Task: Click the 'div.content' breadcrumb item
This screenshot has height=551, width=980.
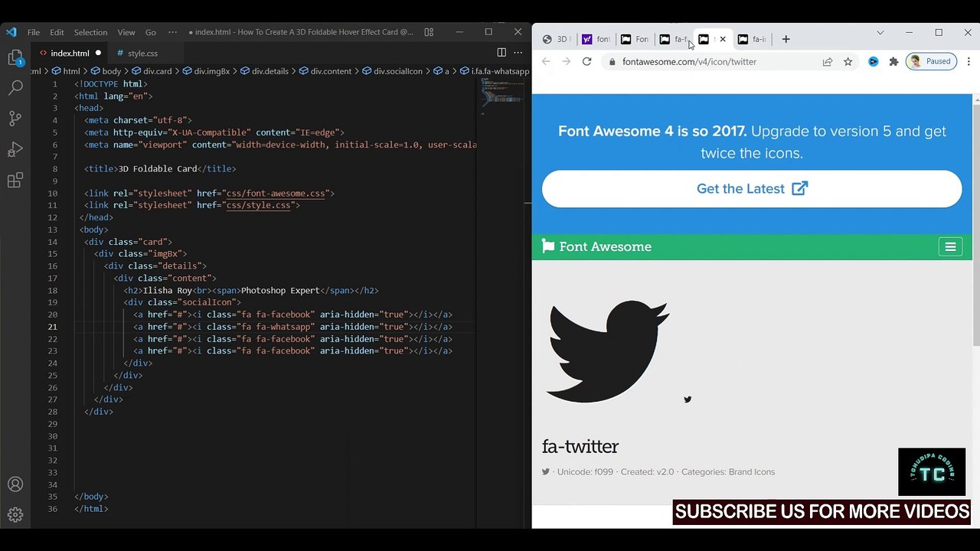Action: (325, 71)
